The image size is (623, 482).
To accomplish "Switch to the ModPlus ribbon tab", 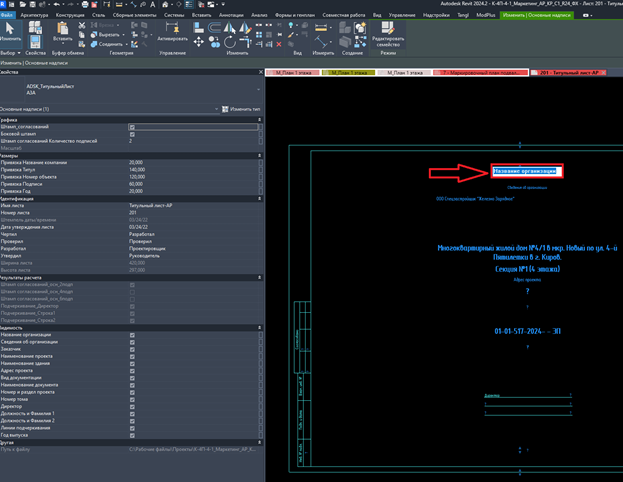I will point(486,15).
